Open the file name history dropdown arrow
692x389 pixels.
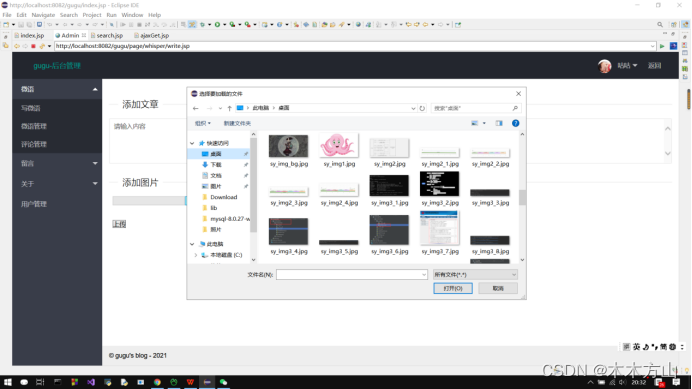[424, 275]
